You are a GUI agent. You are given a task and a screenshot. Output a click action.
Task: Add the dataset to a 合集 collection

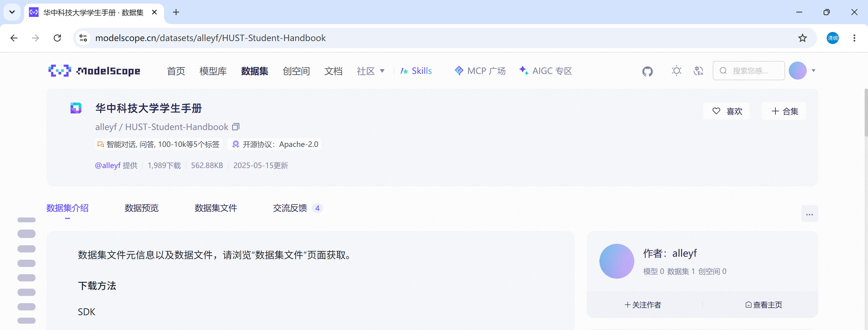point(784,111)
